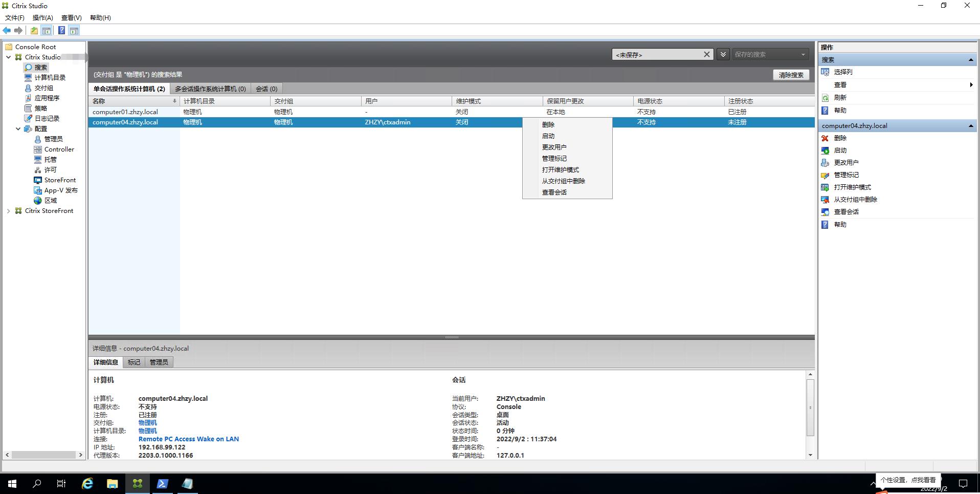This screenshot has width=980, height=494.
Task: Select the computer01.zhzy.local row
Action: coord(451,112)
